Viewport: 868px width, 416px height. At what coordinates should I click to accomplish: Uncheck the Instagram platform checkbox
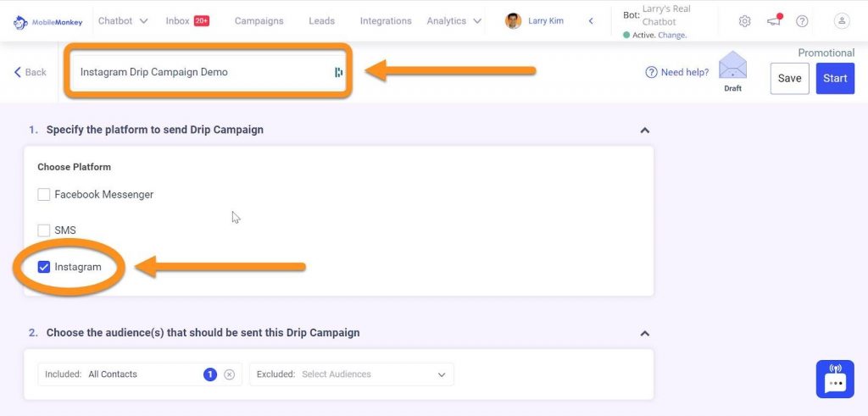tap(44, 268)
